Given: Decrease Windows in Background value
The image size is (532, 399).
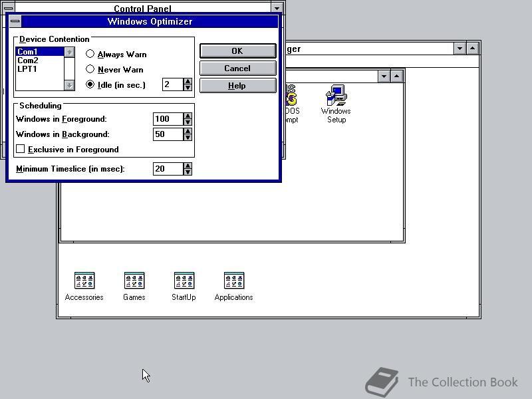Looking at the screenshot, I should 188,138.
